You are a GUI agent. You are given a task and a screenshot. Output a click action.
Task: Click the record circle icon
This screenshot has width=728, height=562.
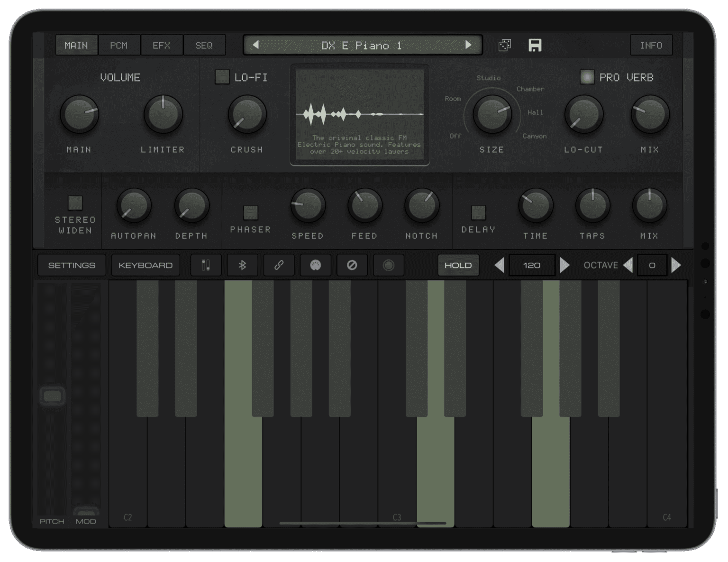tap(388, 265)
